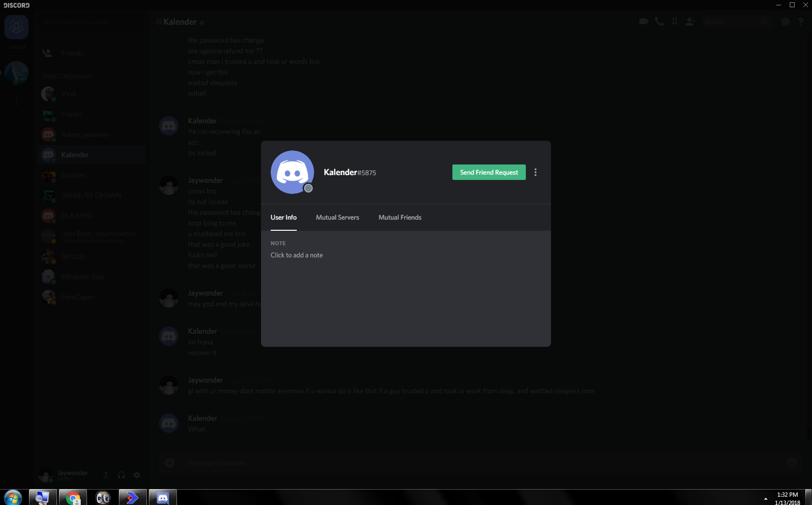Click Kalender's avatar beside the "Ye i'm recovering" message
The image size is (812, 505).
169,126
